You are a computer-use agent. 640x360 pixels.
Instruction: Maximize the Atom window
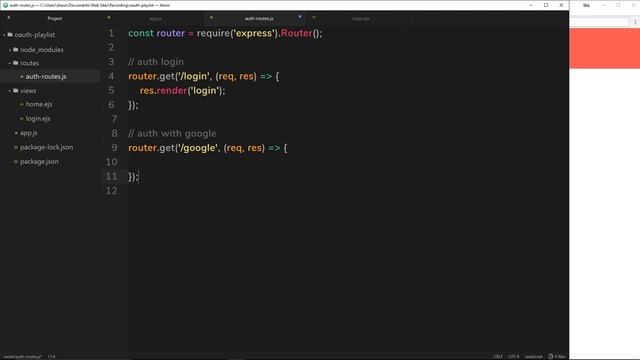(546, 5)
